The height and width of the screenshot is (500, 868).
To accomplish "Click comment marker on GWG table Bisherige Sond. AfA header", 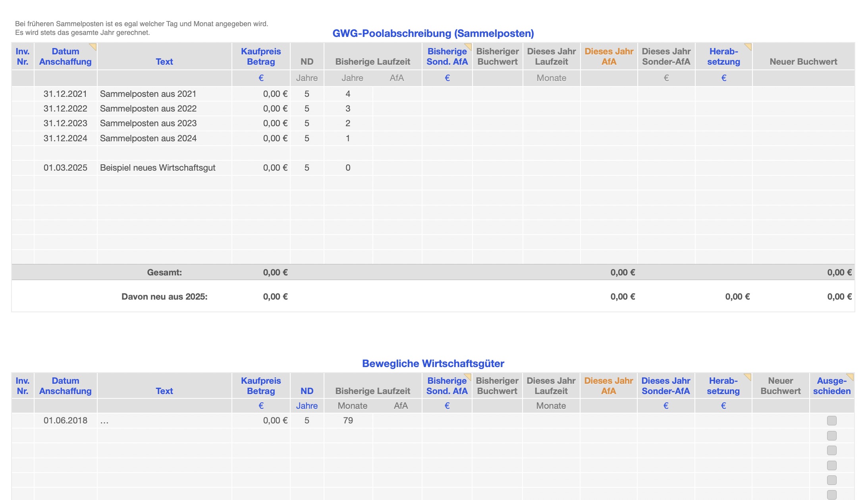I will point(469,46).
